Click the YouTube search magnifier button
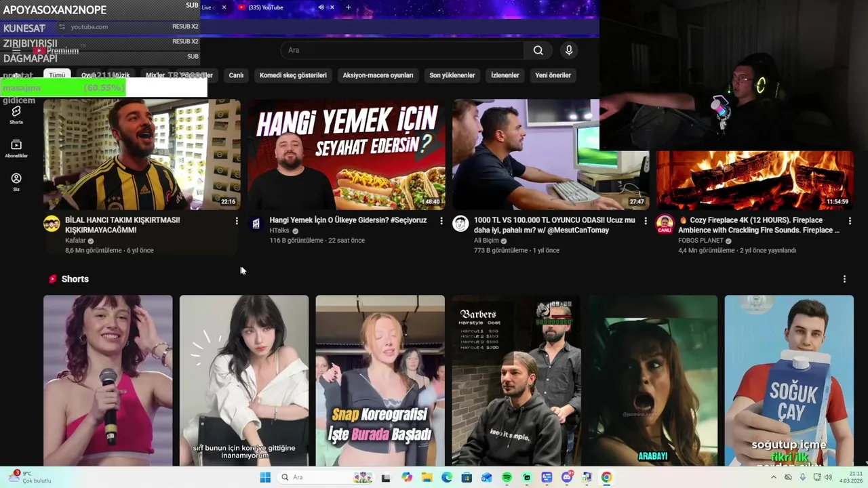 tap(538, 50)
